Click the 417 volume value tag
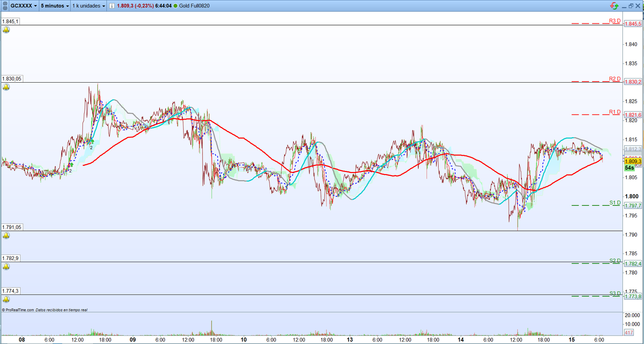This screenshot has height=344, width=644. pyautogui.click(x=629, y=333)
